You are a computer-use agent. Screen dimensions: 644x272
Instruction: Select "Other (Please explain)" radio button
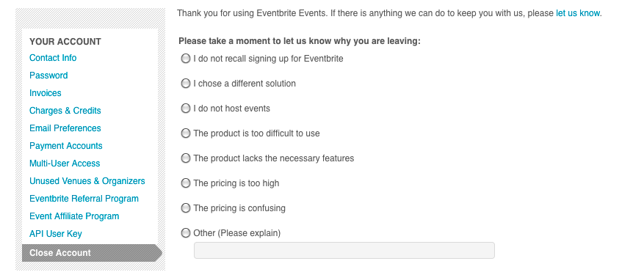click(186, 233)
